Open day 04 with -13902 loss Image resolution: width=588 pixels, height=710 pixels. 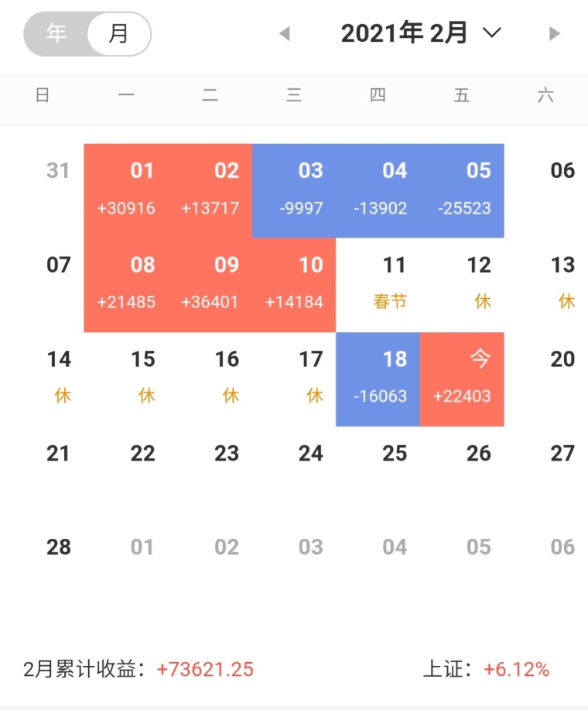[x=378, y=190]
